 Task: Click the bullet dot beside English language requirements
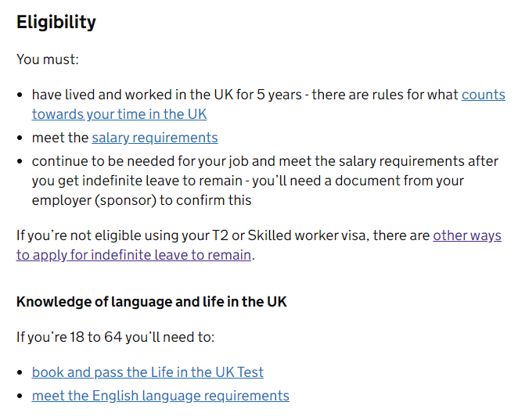point(20,396)
